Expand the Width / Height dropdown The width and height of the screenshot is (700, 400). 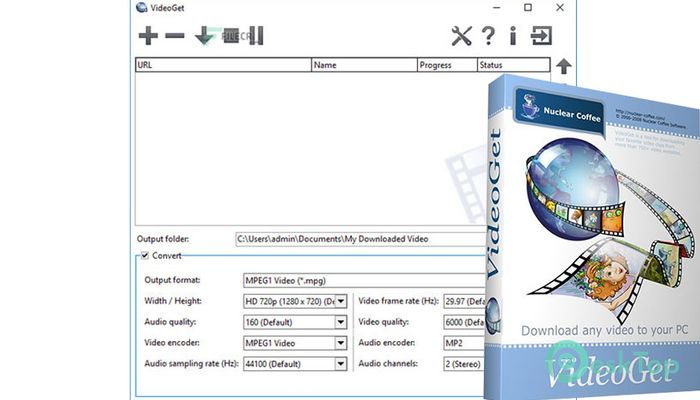click(341, 301)
